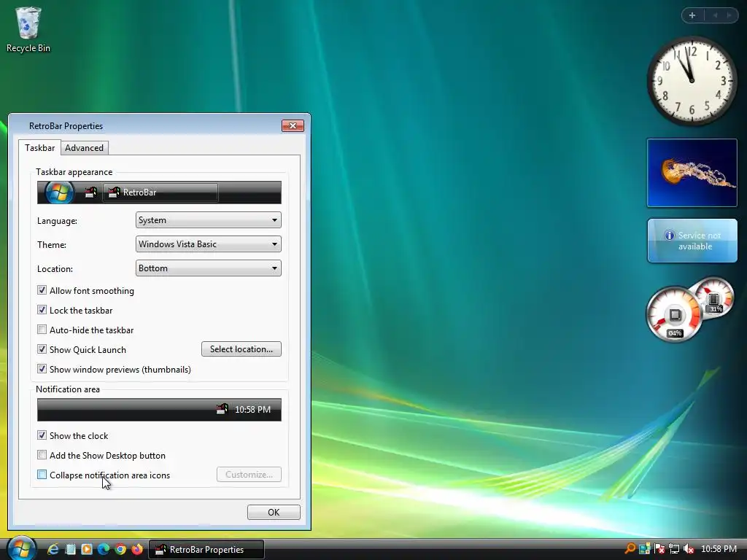This screenshot has height=560, width=747.
Task: Click the CPU meter gadget dial
Action: [x=674, y=314]
